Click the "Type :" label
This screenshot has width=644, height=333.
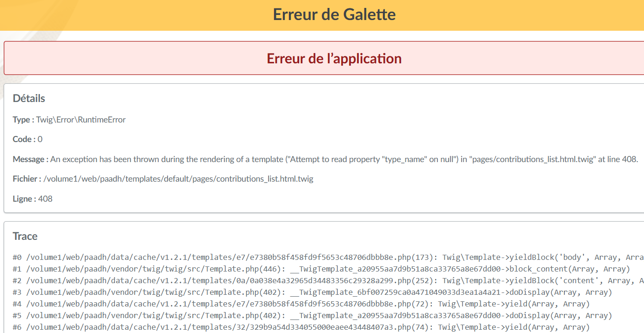(x=23, y=120)
